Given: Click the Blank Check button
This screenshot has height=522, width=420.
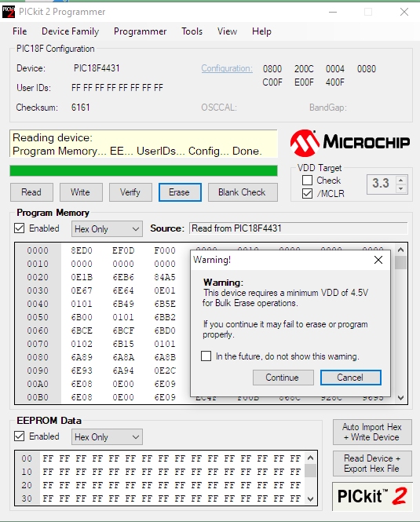Looking at the screenshot, I should [243, 192].
